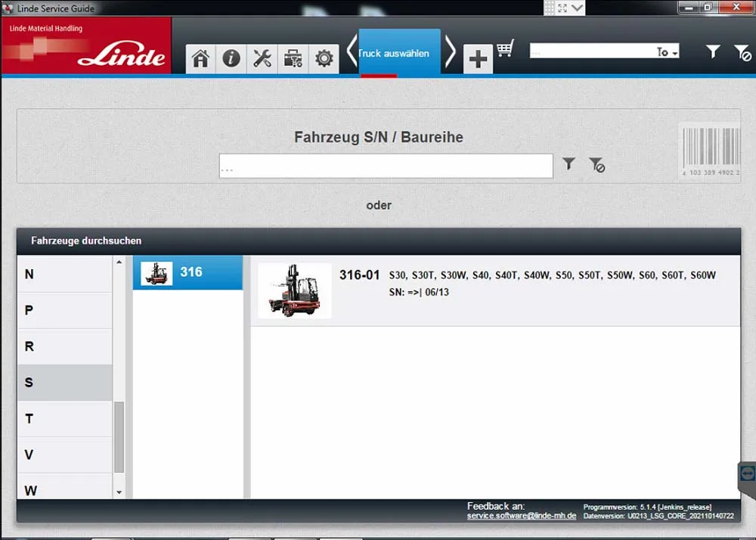Click the letter list scrollbar thumb
This screenshot has width=756, height=540.
tap(119, 437)
